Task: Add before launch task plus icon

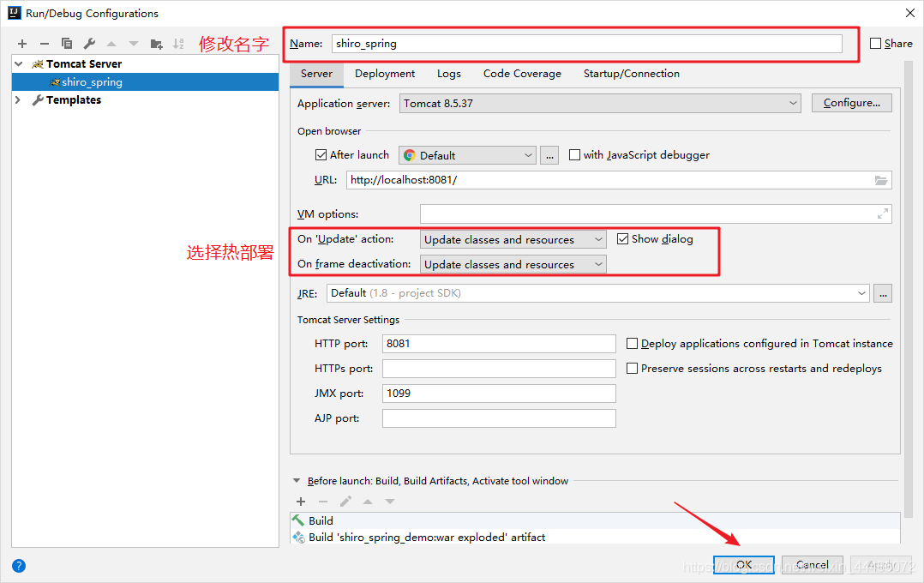Action: point(301,502)
